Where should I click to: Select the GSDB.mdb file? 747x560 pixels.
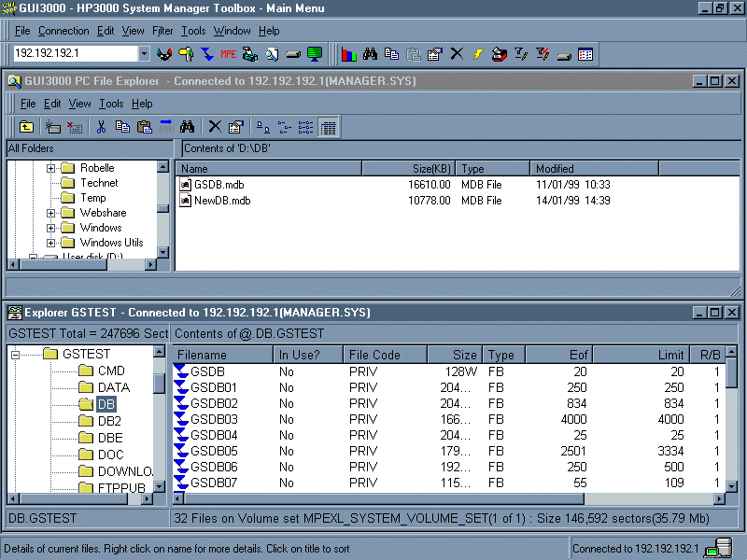(x=220, y=185)
